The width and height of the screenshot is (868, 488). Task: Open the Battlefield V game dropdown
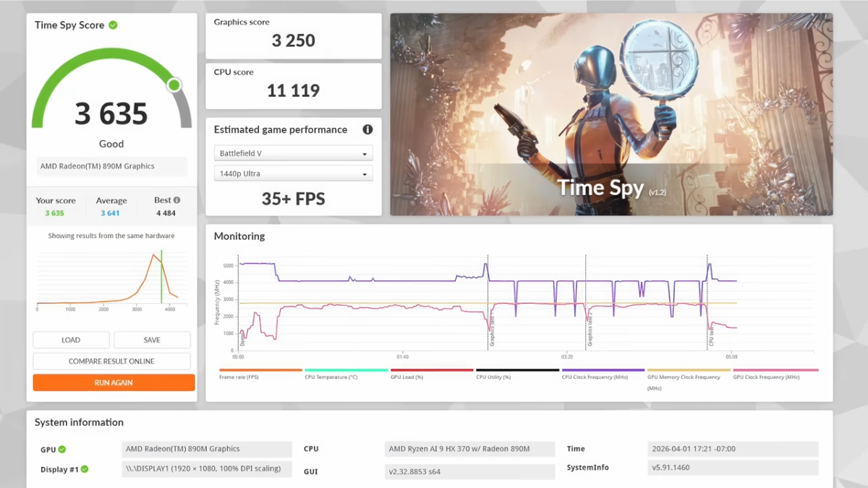pos(294,153)
